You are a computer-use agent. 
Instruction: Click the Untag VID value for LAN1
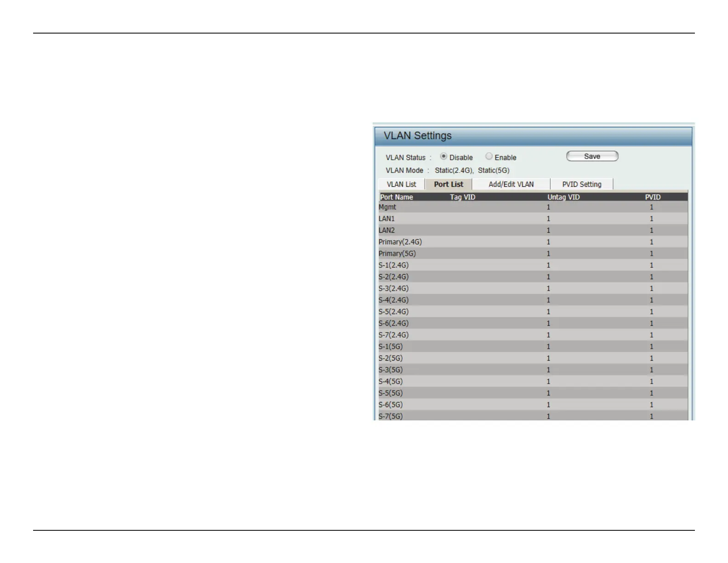pyautogui.click(x=548, y=218)
